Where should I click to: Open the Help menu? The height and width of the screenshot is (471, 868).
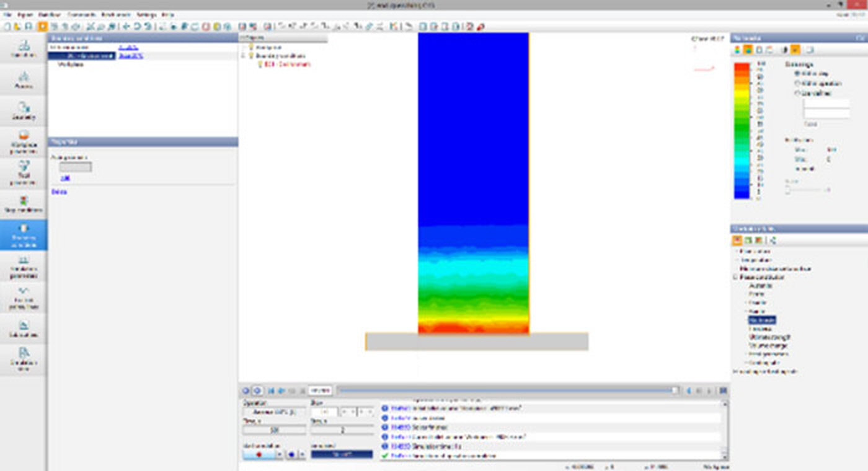tap(167, 14)
